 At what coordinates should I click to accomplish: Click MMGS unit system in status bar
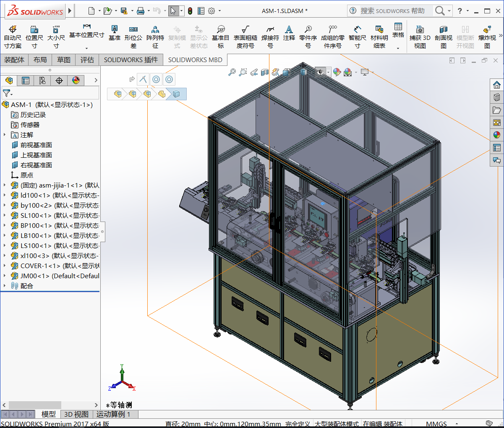click(x=436, y=424)
